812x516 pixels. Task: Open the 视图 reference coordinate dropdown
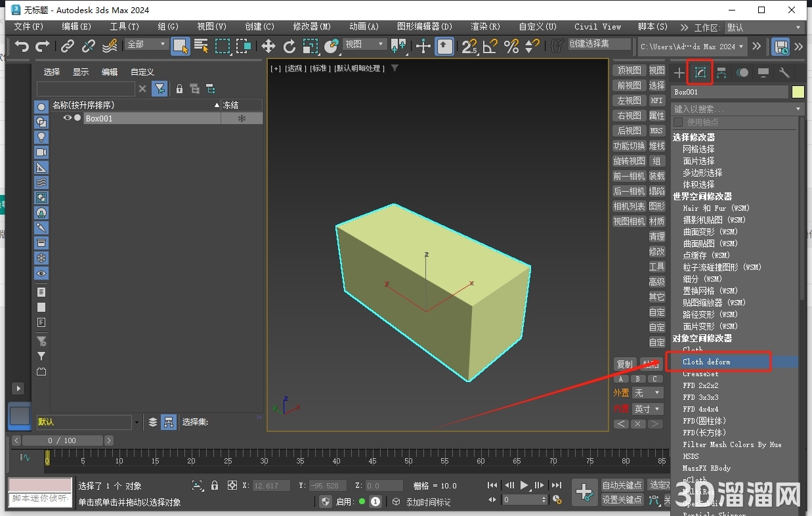[365, 44]
